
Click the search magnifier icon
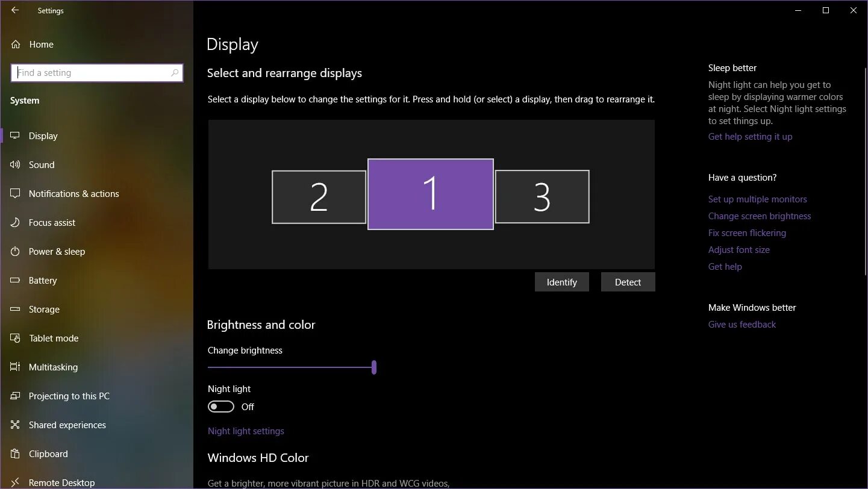(175, 73)
